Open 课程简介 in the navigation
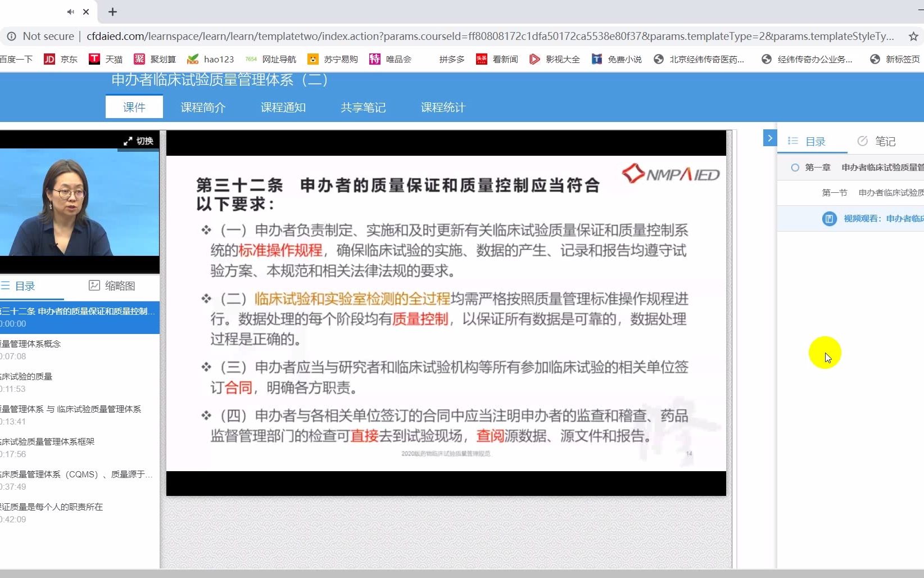The height and width of the screenshot is (578, 924). [x=203, y=107]
